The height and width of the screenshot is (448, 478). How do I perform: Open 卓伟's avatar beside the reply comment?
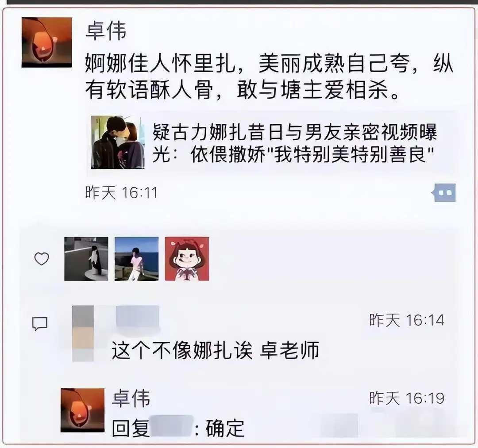tap(83, 410)
